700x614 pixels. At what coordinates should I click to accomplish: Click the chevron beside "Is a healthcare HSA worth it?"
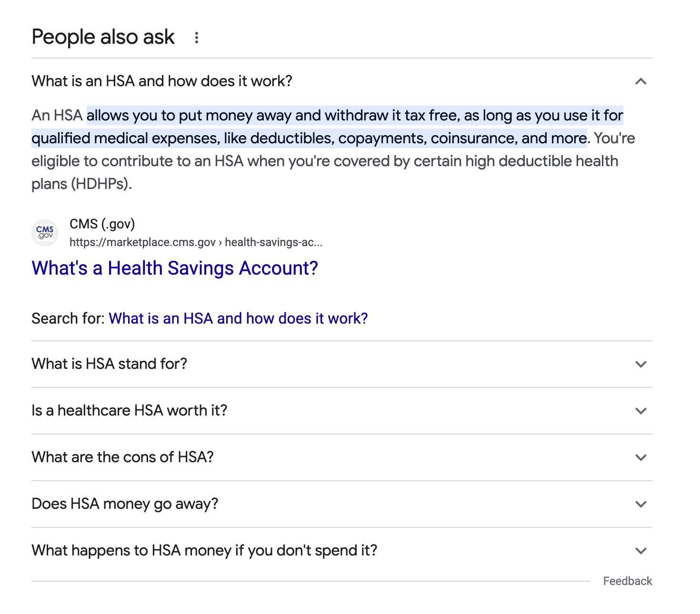pyautogui.click(x=641, y=411)
